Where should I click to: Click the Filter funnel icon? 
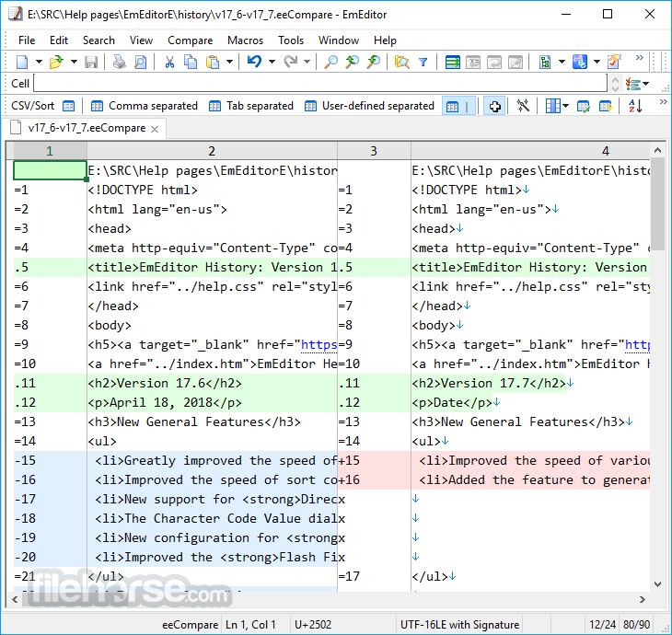point(423,63)
